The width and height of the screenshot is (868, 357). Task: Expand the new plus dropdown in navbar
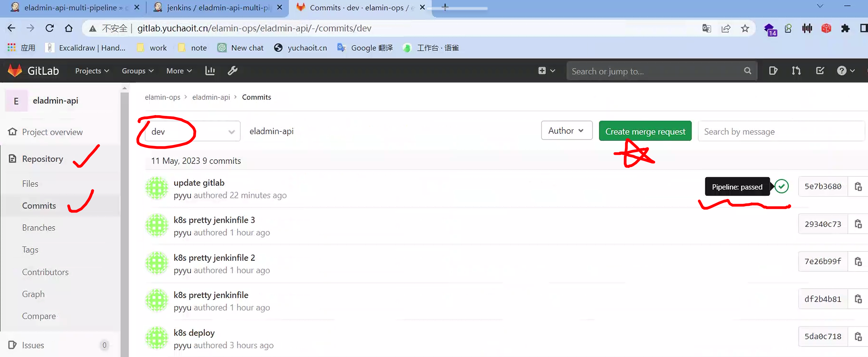tap(546, 71)
